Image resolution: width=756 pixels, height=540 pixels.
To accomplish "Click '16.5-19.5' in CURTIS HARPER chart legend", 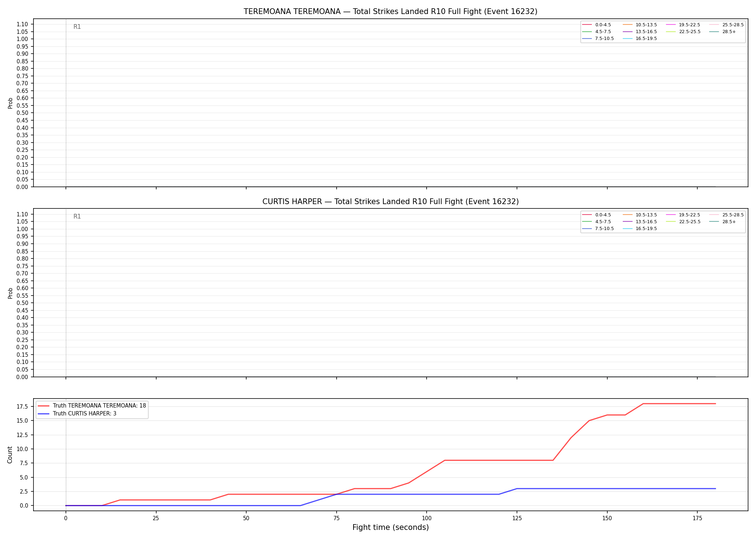I will (x=646, y=229).
